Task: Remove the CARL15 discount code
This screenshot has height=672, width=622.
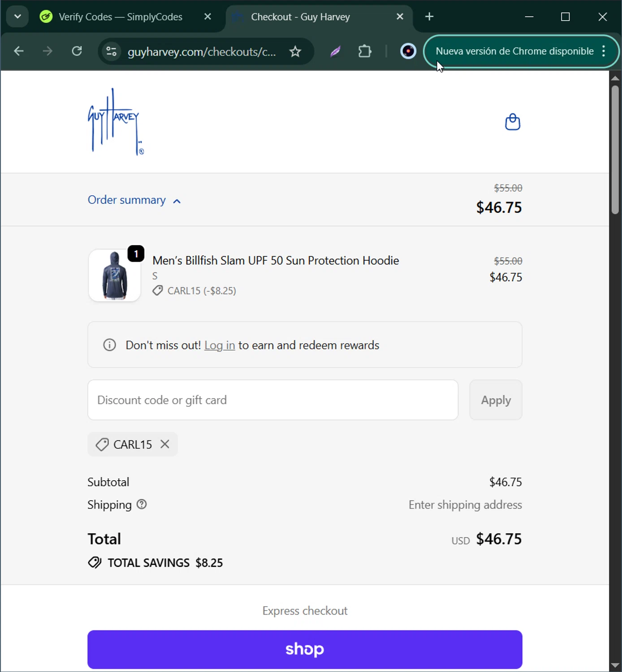Action: (x=165, y=444)
